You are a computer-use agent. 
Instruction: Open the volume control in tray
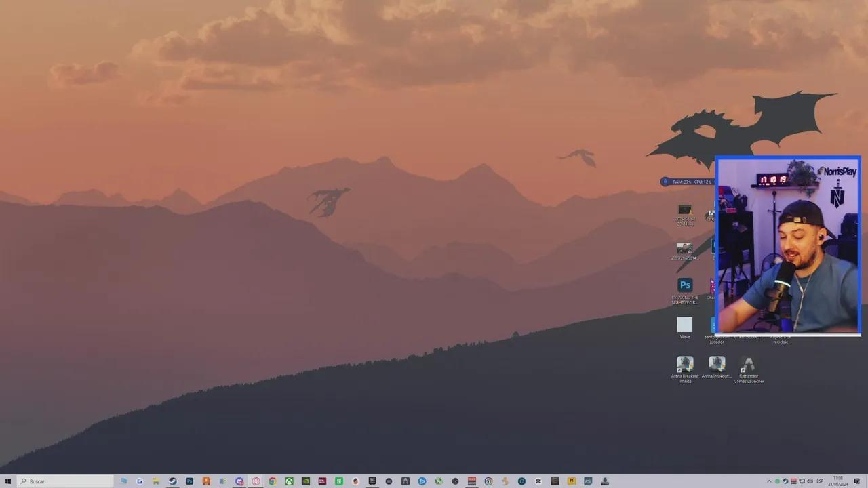pyautogui.click(x=810, y=481)
